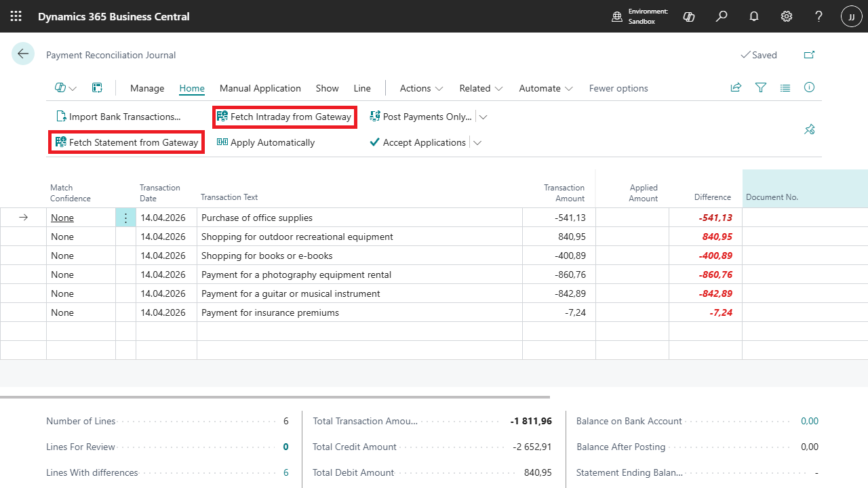Open the Microsoft 365 app launcher

tap(16, 16)
